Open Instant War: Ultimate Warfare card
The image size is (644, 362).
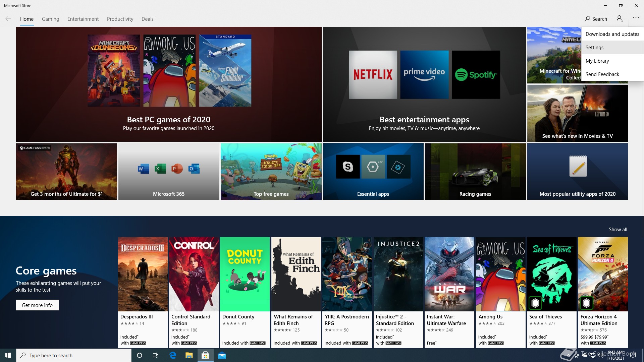coord(449,292)
